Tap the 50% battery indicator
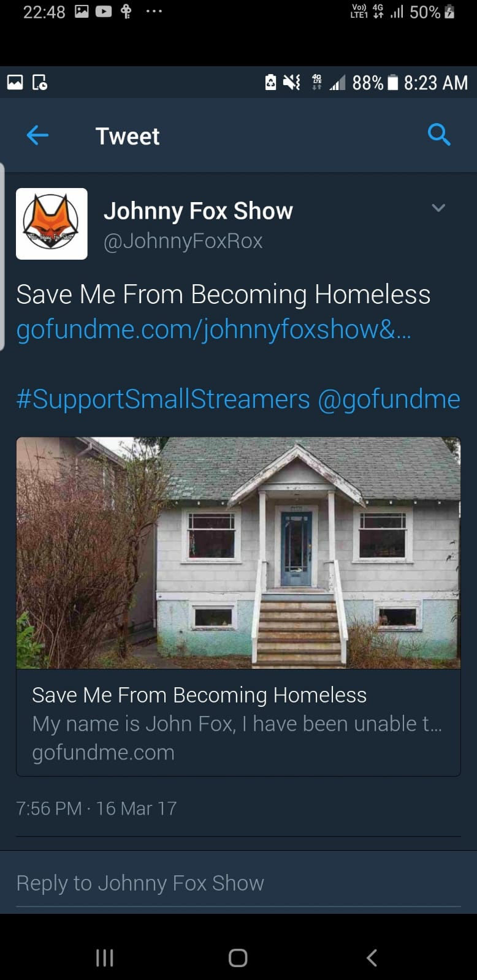The width and height of the screenshot is (477, 980). [x=432, y=12]
